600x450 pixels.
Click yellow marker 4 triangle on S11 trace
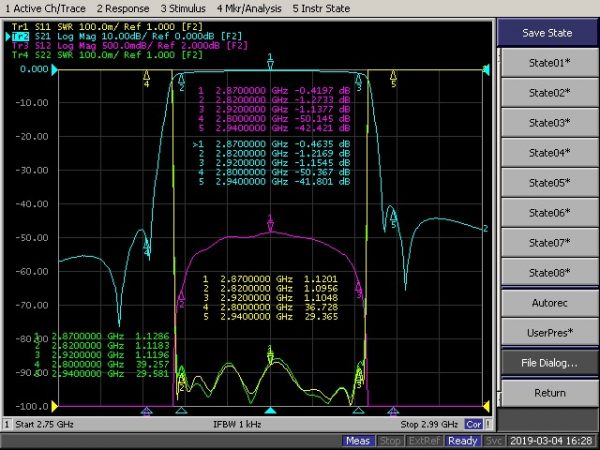(x=146, y=75)
